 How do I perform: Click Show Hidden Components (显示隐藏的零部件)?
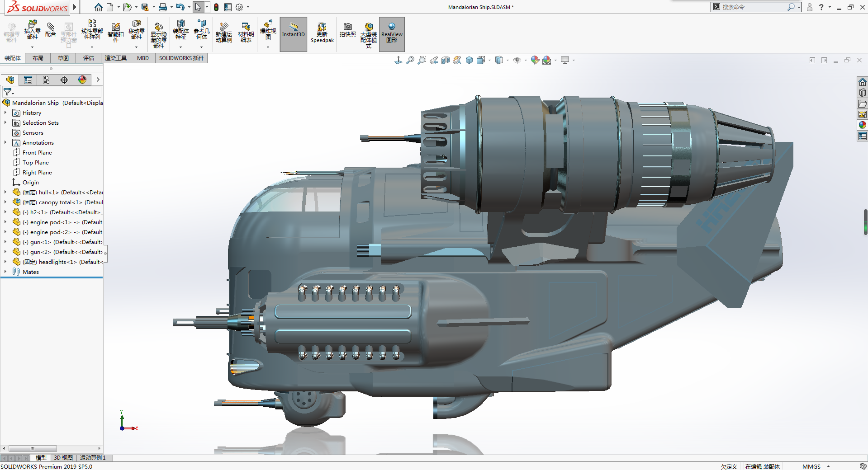coord(159,35)
